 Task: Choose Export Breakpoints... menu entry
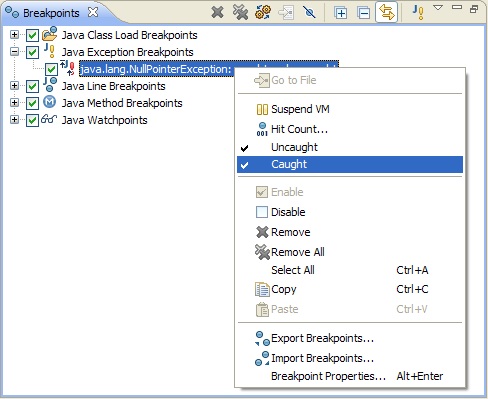tap(350, 338)
